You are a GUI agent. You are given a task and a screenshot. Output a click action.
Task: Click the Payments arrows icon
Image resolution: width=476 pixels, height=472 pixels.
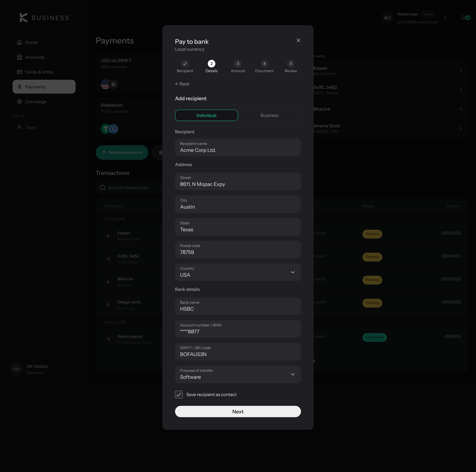click(19, 87)
